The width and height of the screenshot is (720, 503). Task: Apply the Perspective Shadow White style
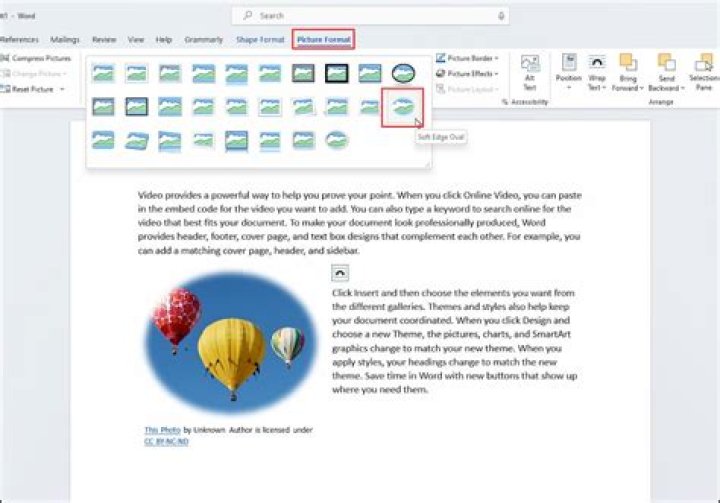[337, 107]
